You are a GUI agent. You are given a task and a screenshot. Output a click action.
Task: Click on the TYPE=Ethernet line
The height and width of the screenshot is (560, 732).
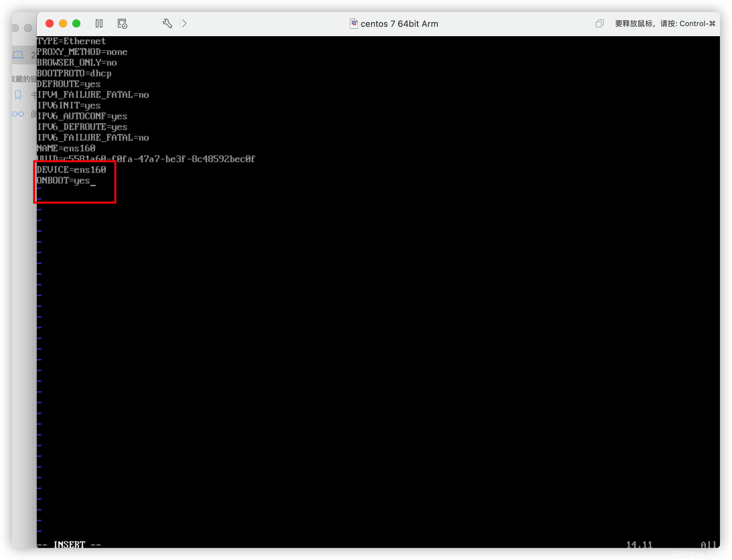71,41
